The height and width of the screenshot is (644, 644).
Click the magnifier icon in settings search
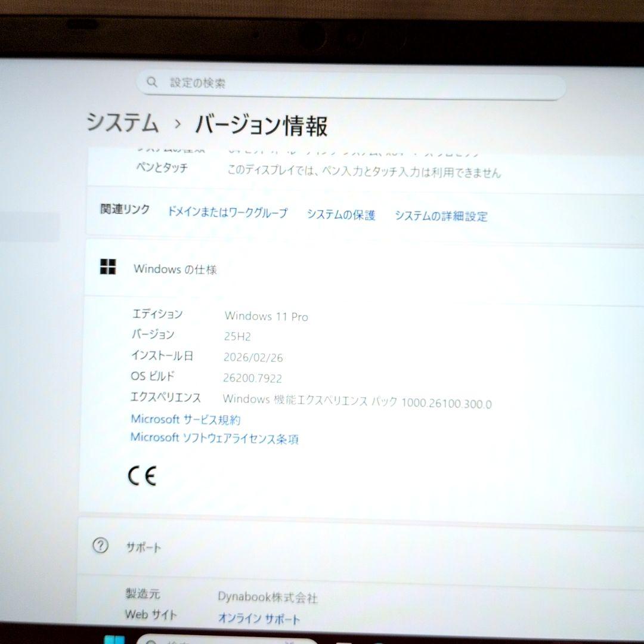point(152,82)
